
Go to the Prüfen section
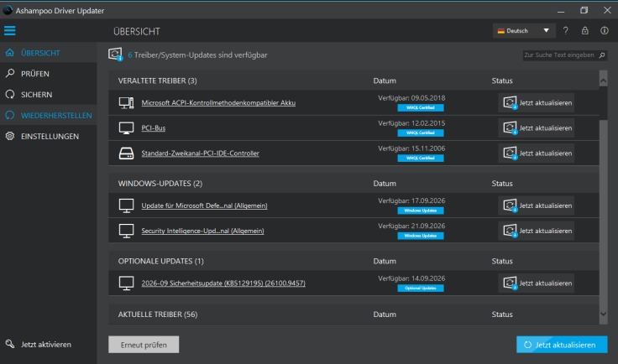(48, 74)
